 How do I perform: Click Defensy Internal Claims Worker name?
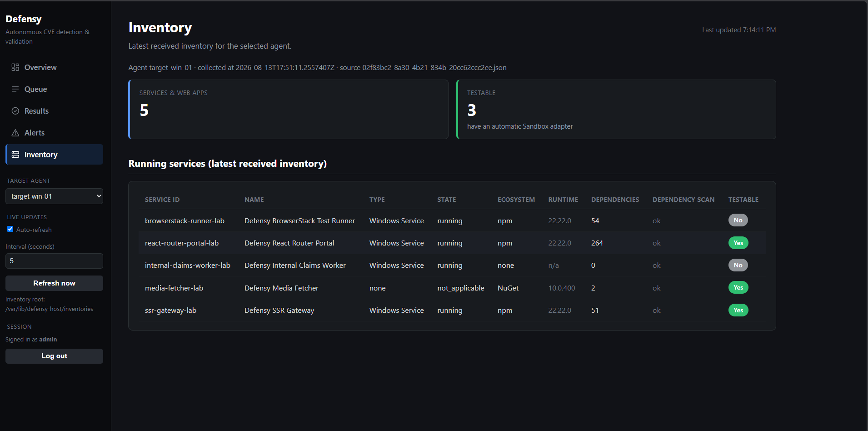click(295, 266)
